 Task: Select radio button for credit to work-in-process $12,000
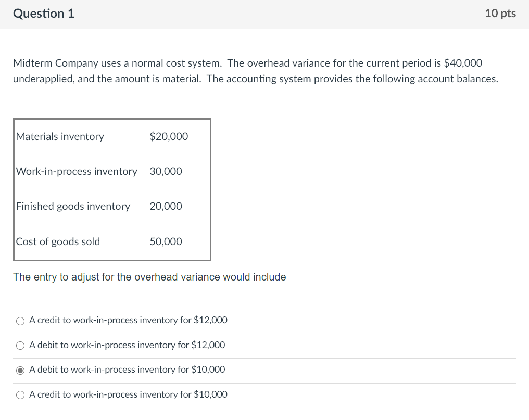20,321
